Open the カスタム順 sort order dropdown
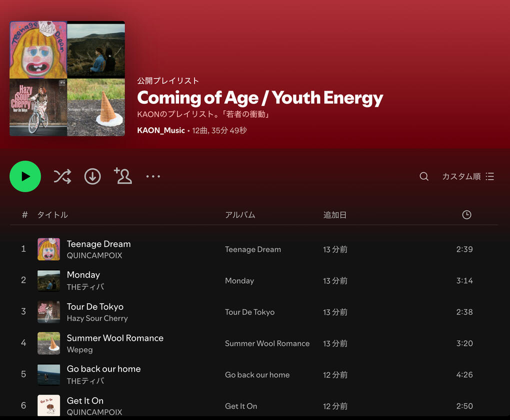Viewport: 510px width, 420px height. pos(468,176)
